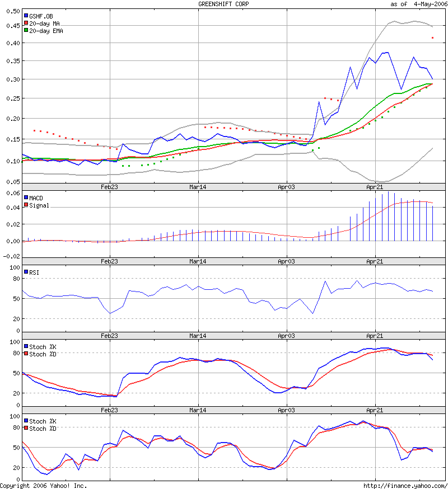The image size is (448, 489).
Task: Click the GREENSHIFT CORP chart title
Action: pyautogui.click(x=224, y=4)
